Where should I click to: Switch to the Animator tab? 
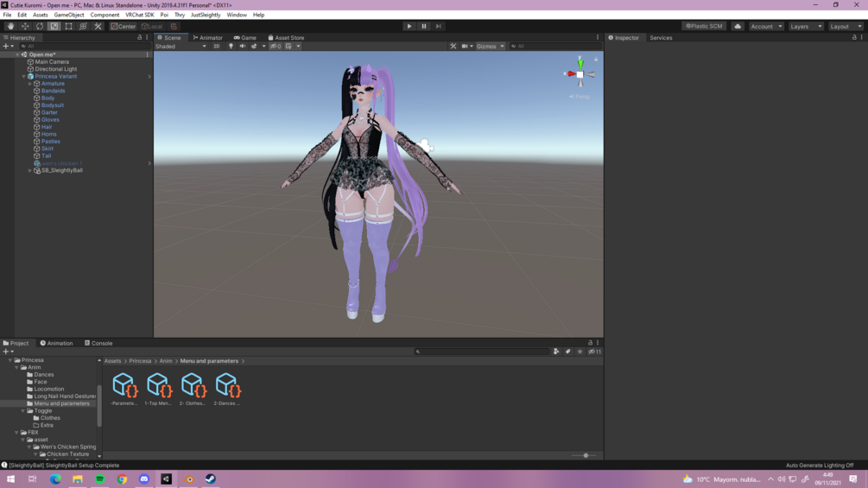point(207,38)
